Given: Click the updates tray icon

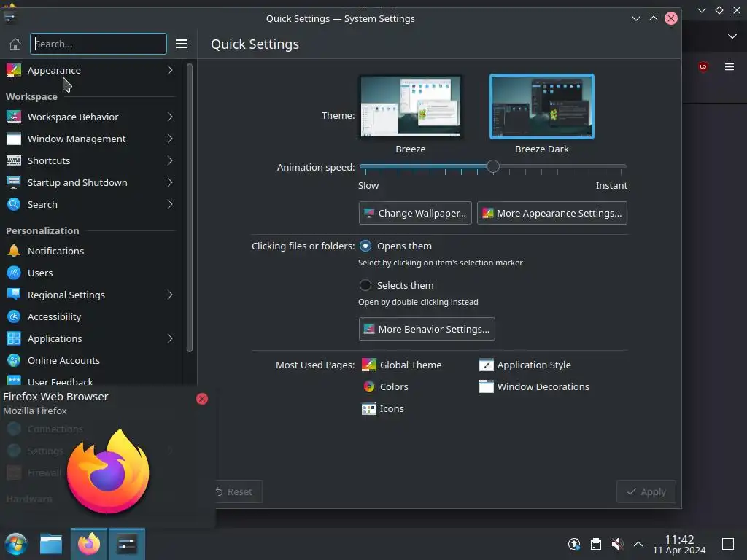Looking at the screenshot, I should [x=574, y=544].
